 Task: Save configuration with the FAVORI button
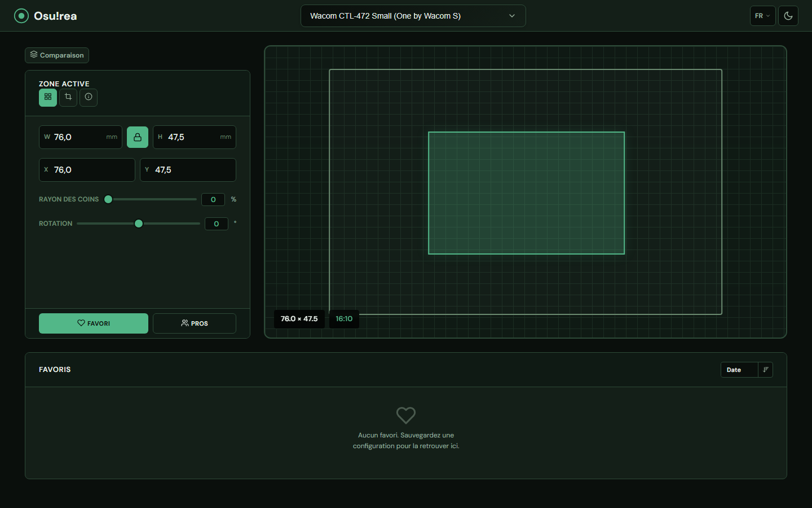point(94,323)
